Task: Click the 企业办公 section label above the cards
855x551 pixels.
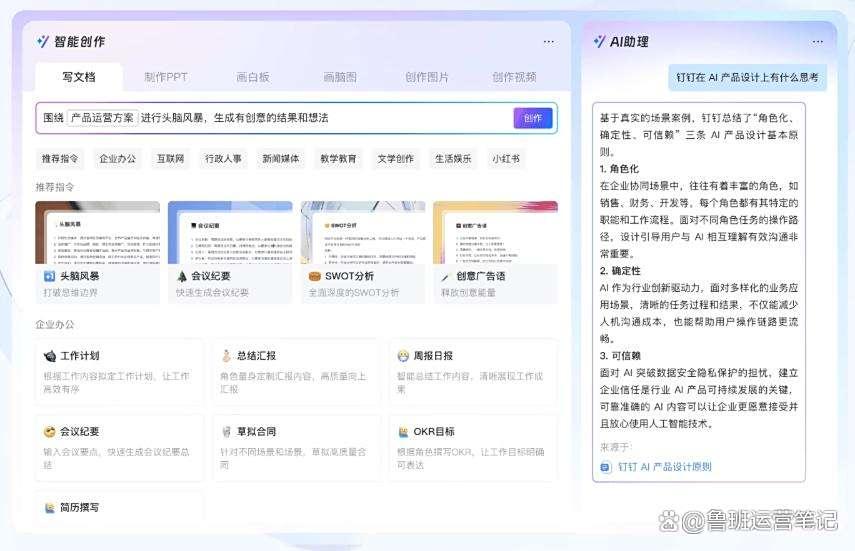Action: click(55, 325)
